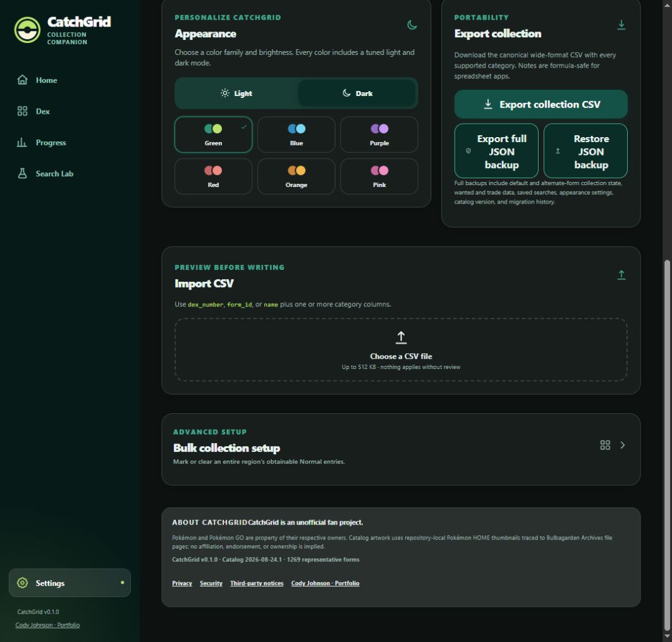Click the Red swatch color dots
672x642 pixels.
pyautogui.click(x=213, y=171)
